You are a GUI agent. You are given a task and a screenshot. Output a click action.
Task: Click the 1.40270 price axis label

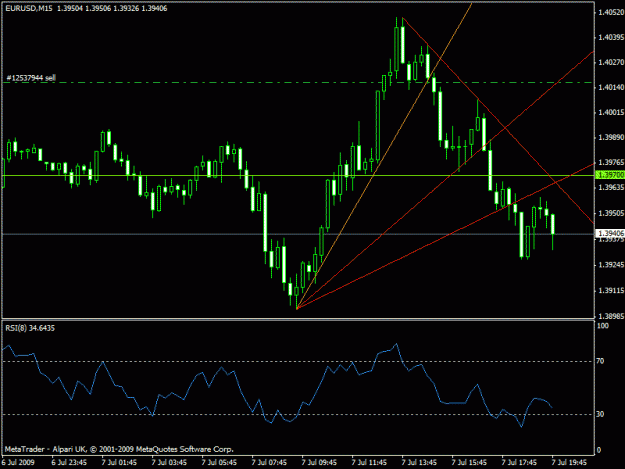point(611,62)
